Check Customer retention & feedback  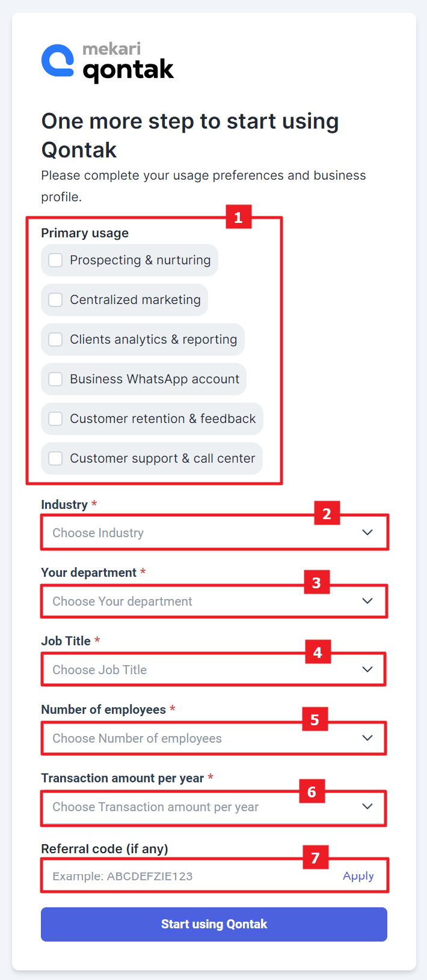[55, 419]
